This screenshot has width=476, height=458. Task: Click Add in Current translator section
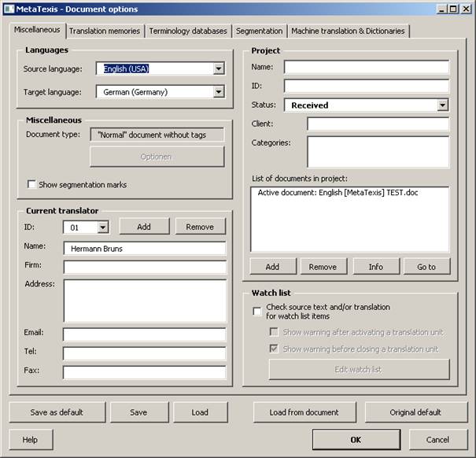pos(144,227)
